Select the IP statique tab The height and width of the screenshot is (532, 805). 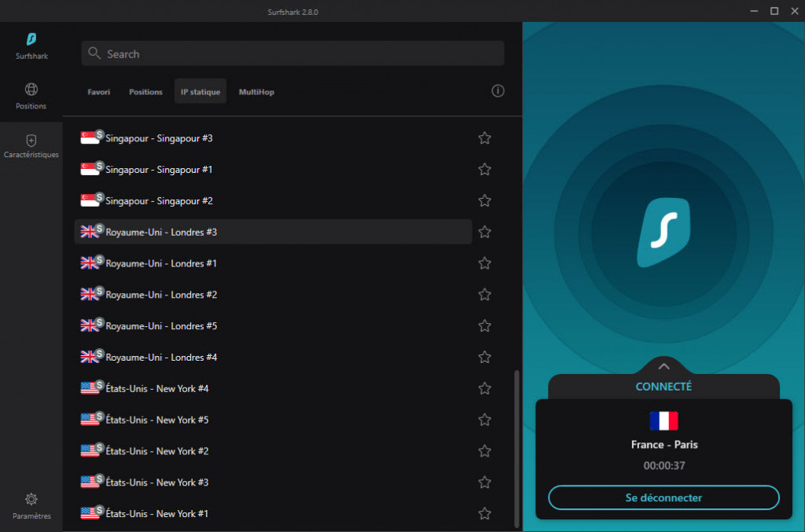pos(200,92)
